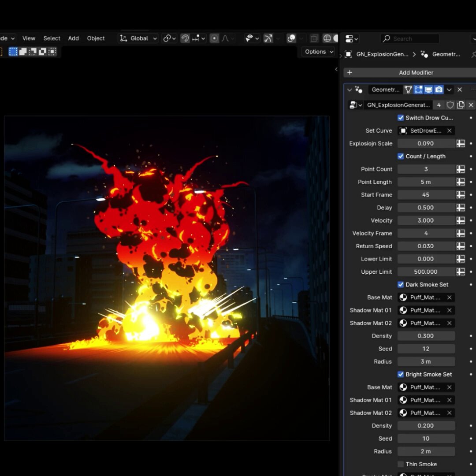Toggle modifier viewport display monitor icon

(x=428, y=89)
